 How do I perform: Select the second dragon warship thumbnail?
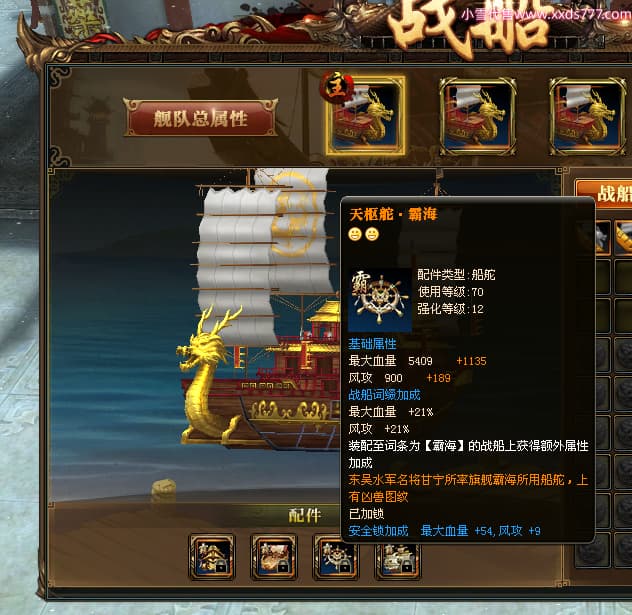pos(477,116)
